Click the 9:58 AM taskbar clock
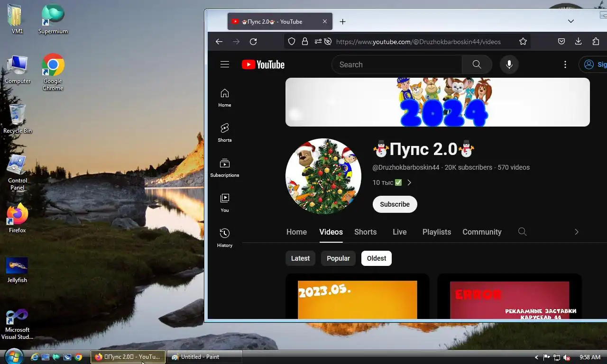 point(590,357)
